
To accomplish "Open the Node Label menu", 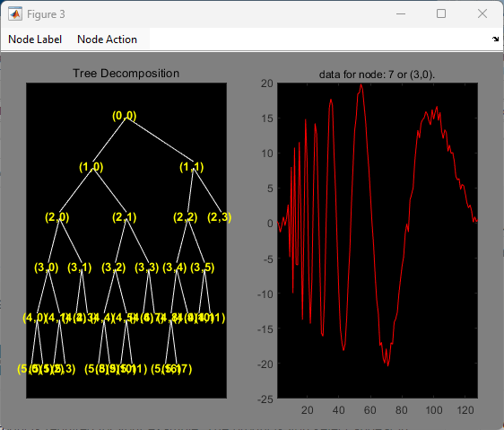I will coord(35,39).
